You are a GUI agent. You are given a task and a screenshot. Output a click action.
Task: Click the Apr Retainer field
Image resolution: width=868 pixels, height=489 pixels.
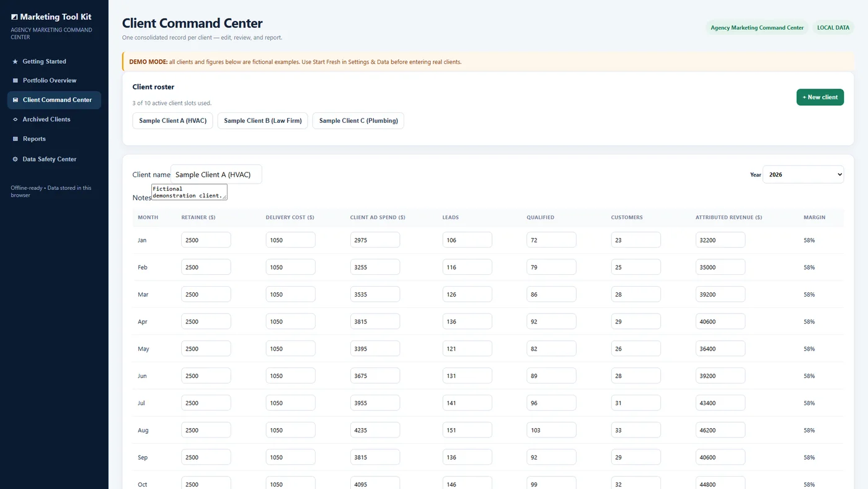(206, 321)
